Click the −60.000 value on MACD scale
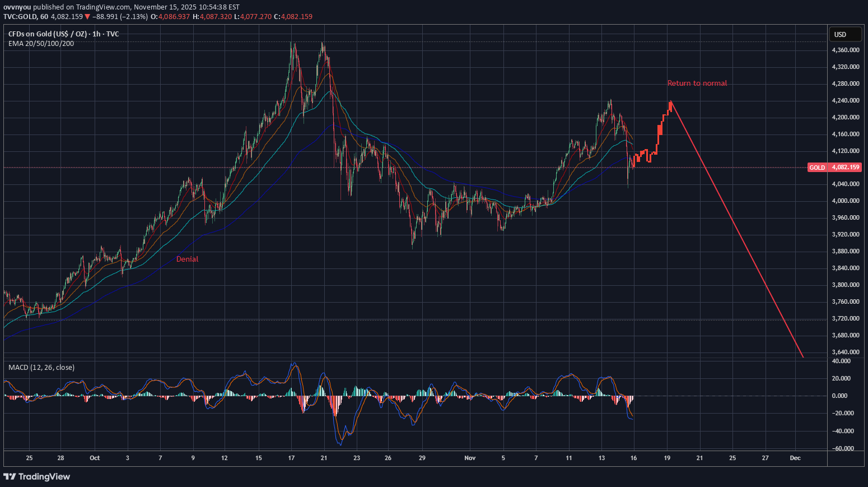Image resolution: width=868 pixels, height=487 pixels. click(842, 448)
